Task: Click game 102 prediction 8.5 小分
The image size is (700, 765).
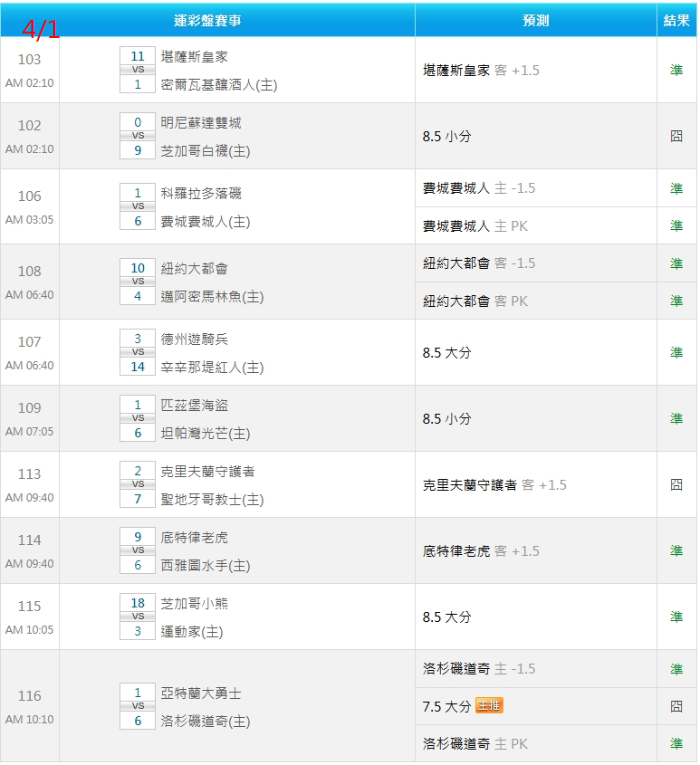Action: click(446, 136)
